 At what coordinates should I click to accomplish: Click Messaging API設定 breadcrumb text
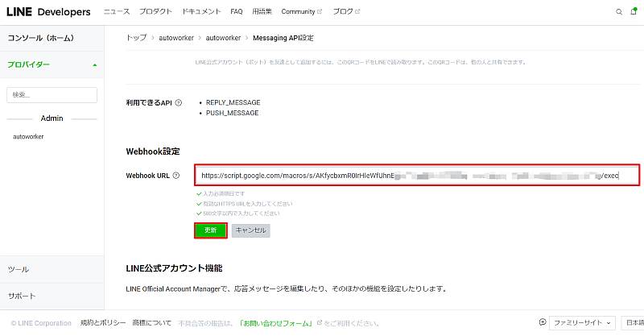[283, 38]
